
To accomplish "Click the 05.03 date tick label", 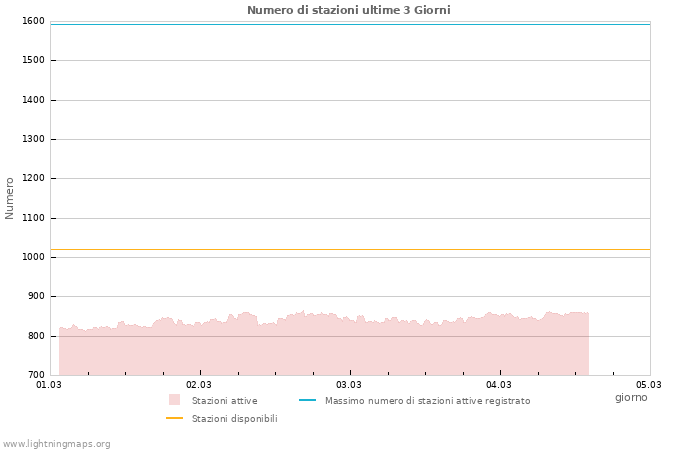I will [x=649, y=384].
